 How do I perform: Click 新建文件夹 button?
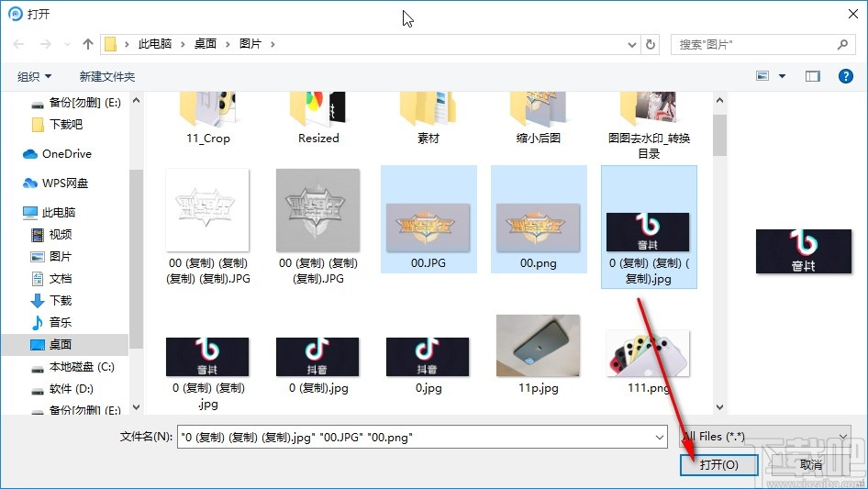106,76
